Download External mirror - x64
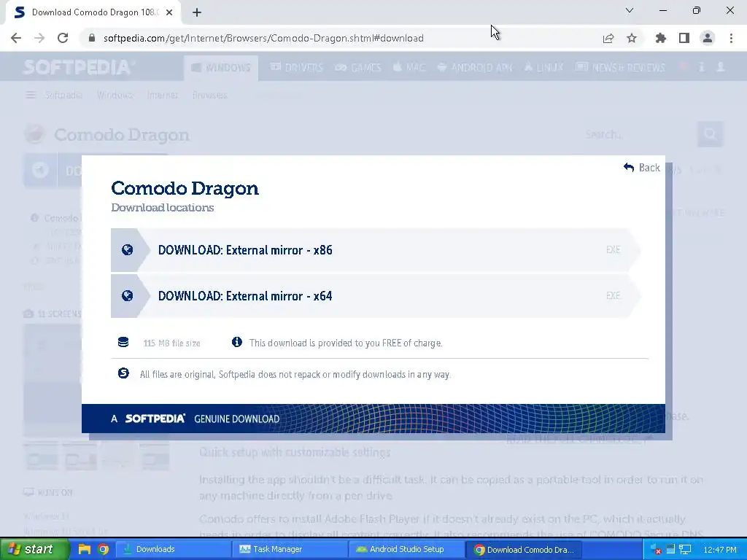The image size is (747, 560). [375, 296]
